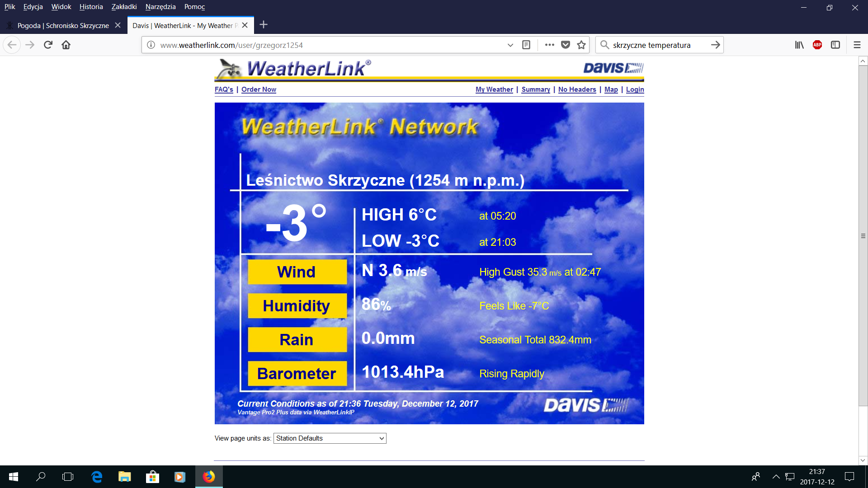Image resolution: width=868 pixels, height=488 pixels.
Task: Go back with the browser back arrow
Action: point(12,45)
